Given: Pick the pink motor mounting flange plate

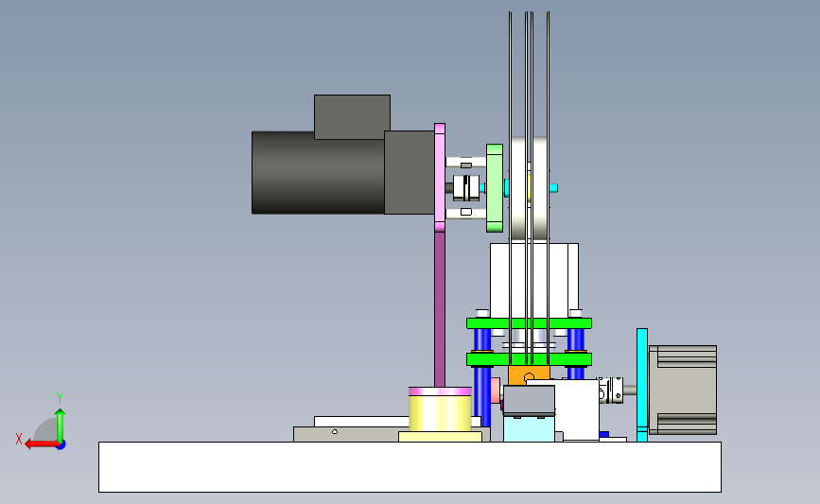Looking at the screenshot, I should coord(440,178).
